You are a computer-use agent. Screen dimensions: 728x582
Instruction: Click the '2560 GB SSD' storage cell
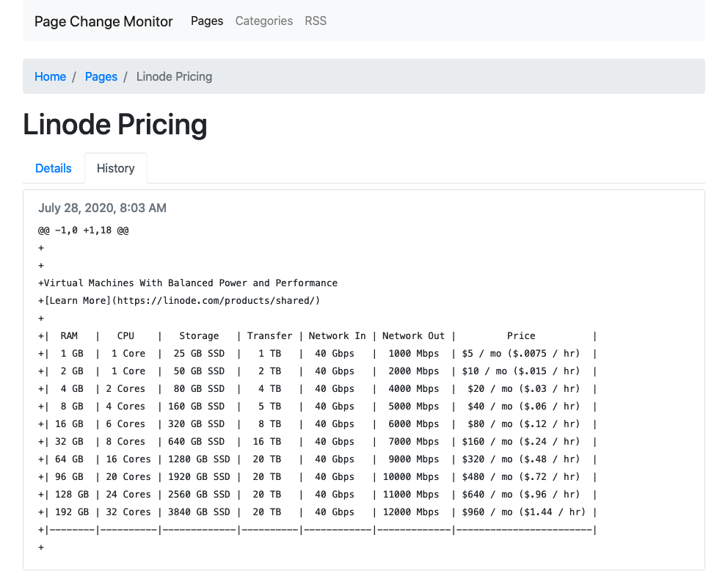tap(199, 495)
